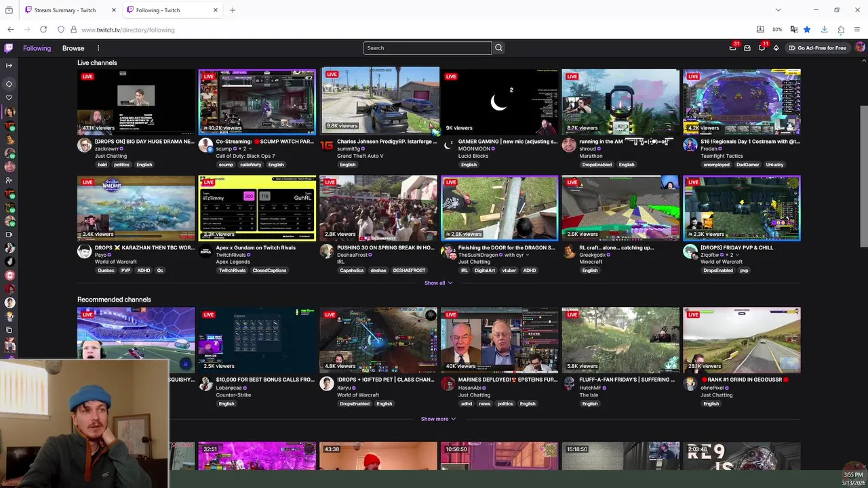Open zackrawrr channel avatar
Screen dimensions: 868x488
[x=84, y=145]
